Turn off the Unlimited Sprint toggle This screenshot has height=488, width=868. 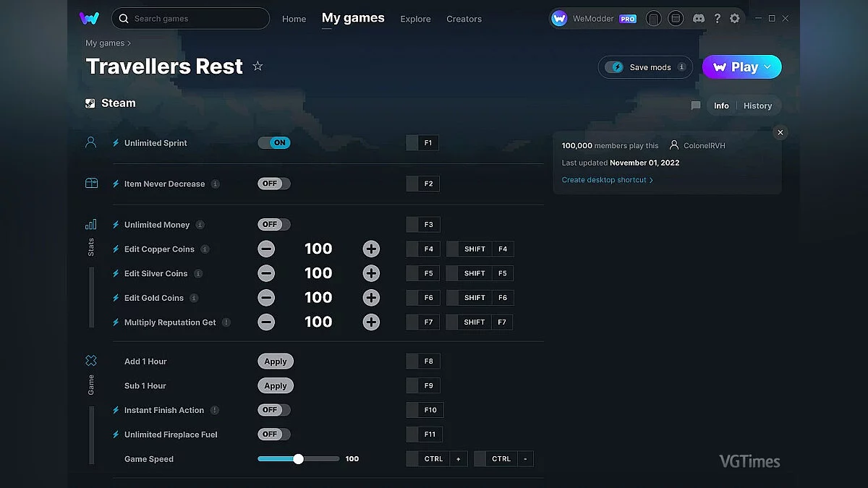(x=274, y=143)
